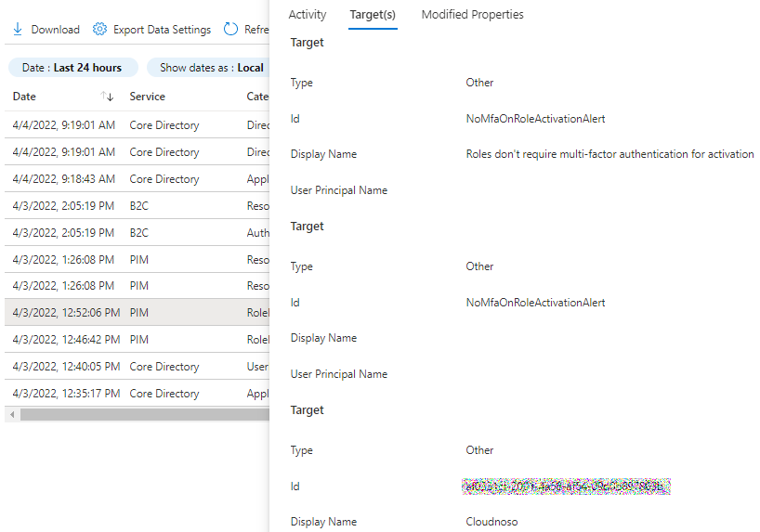
Task: Click the Download arrow icon
Action: 18,30
